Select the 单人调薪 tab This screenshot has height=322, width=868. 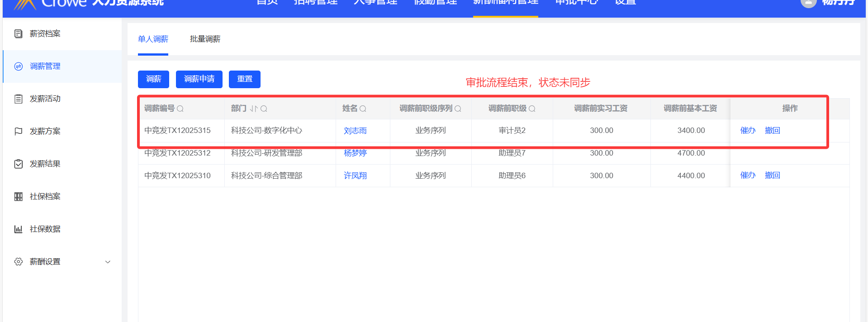[x=153, y=39]
